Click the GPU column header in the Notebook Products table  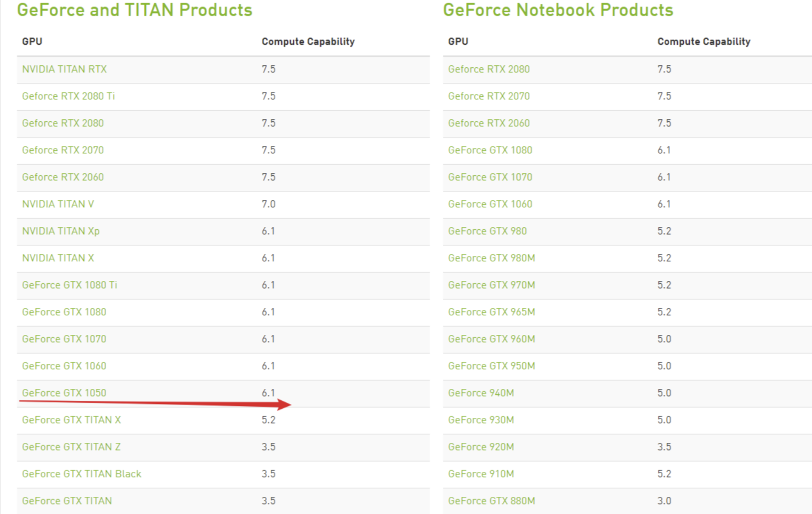[458, 41]
